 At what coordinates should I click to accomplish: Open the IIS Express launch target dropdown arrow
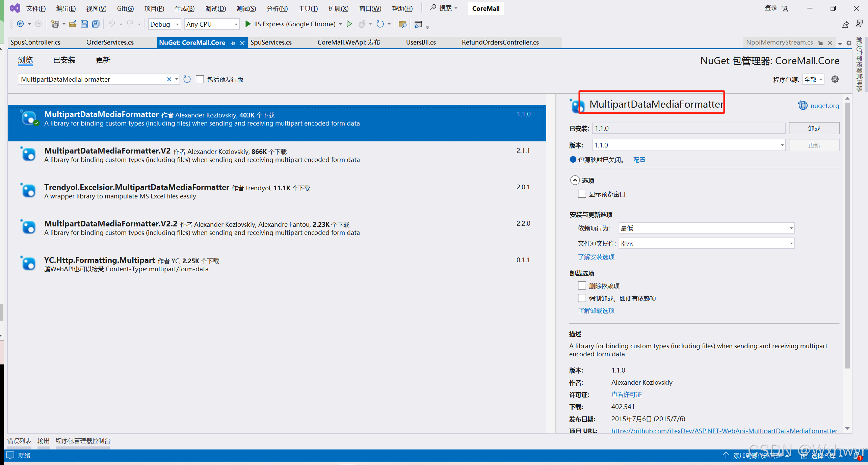pos(340,24)
